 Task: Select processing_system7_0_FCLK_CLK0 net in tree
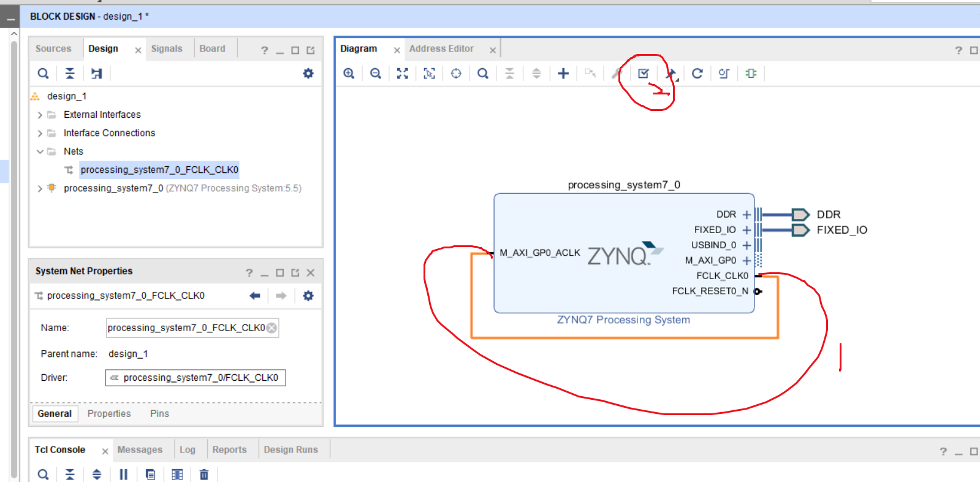(x=159, y=170)
